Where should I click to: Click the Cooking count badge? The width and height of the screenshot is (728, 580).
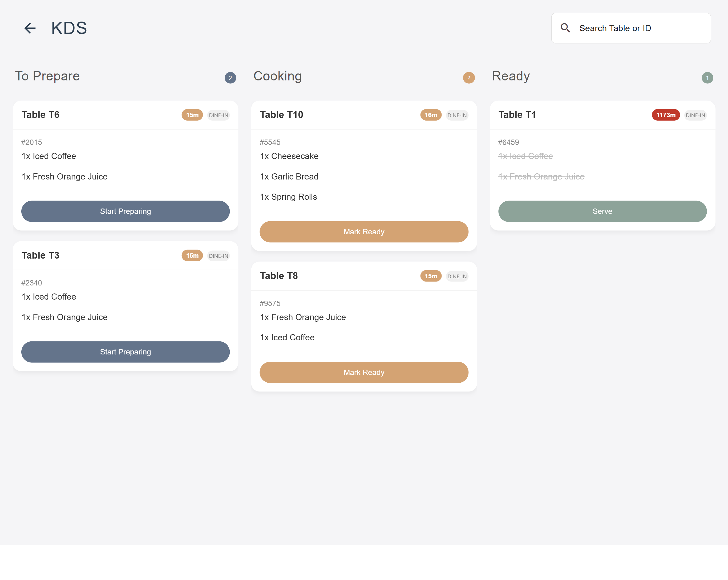[468, 78]
